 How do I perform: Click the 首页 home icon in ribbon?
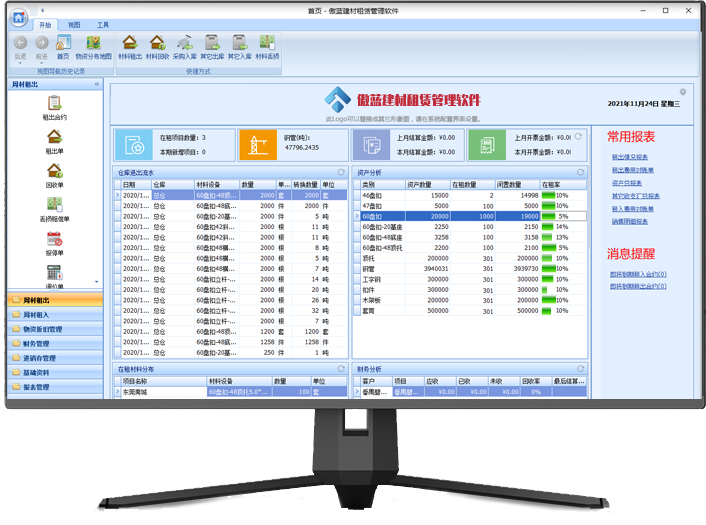pos(63,46)
